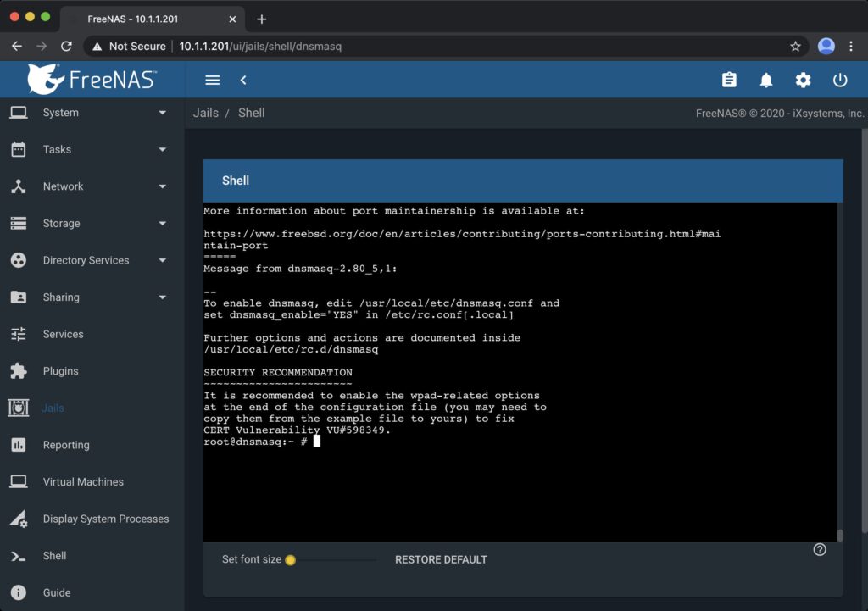Viewport: 868px width, 611px height.
Task: Open the browser profile avatar
Action: (826, 46)
